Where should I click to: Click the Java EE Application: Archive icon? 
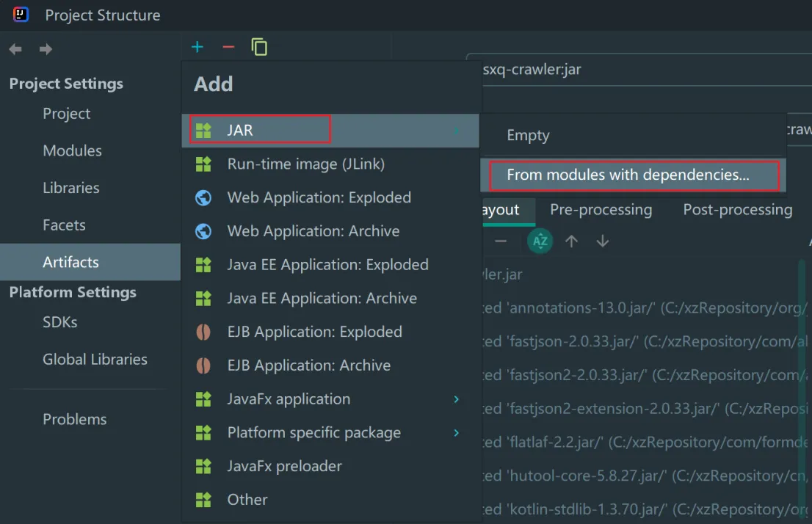click(x=203, y=298)
